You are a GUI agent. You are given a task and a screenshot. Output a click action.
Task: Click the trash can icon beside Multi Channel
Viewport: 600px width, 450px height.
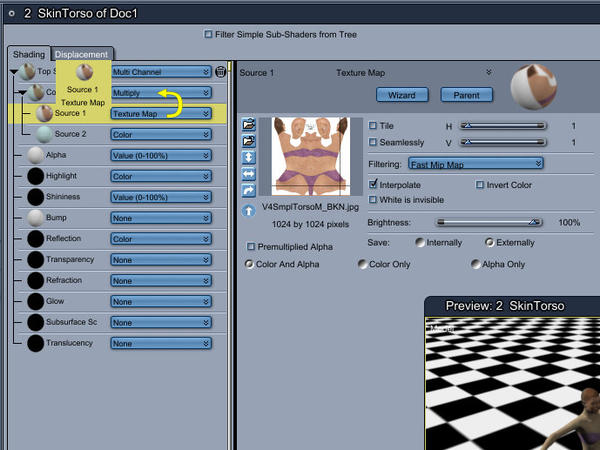220,72
